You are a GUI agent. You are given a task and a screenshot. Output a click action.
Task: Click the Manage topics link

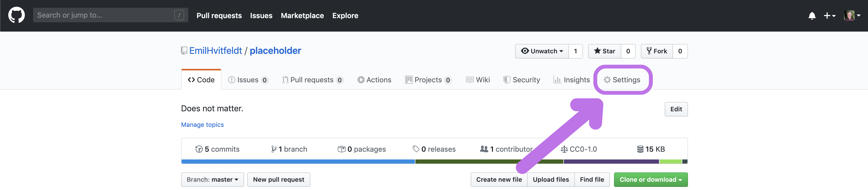[x=202, y=125]
